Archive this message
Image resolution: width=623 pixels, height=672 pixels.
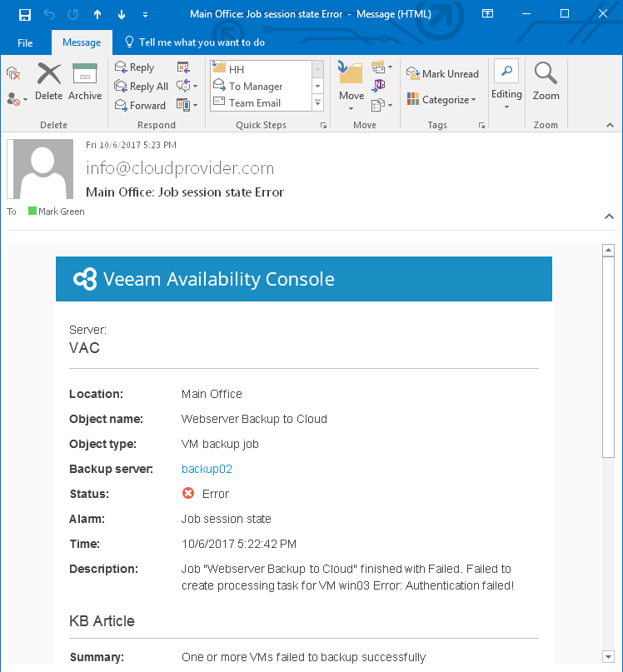point(85,82)
